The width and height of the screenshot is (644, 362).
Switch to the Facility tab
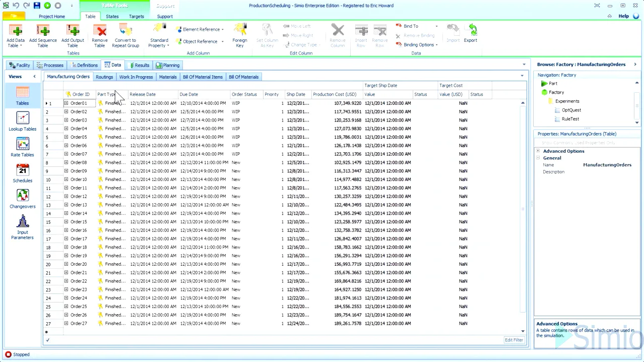(x=20, y=65)
